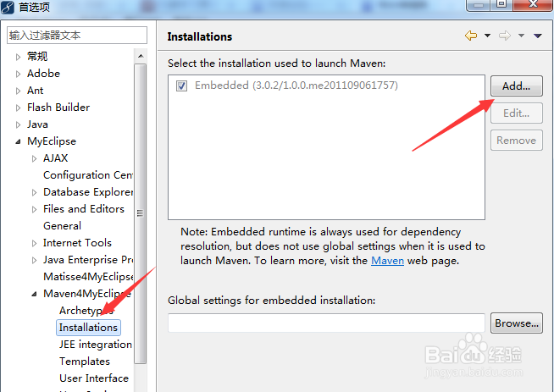The height and width of the screenshot is (392, 554).
Task: Select the Flash Builder label
Action: (x=58, y=108)
